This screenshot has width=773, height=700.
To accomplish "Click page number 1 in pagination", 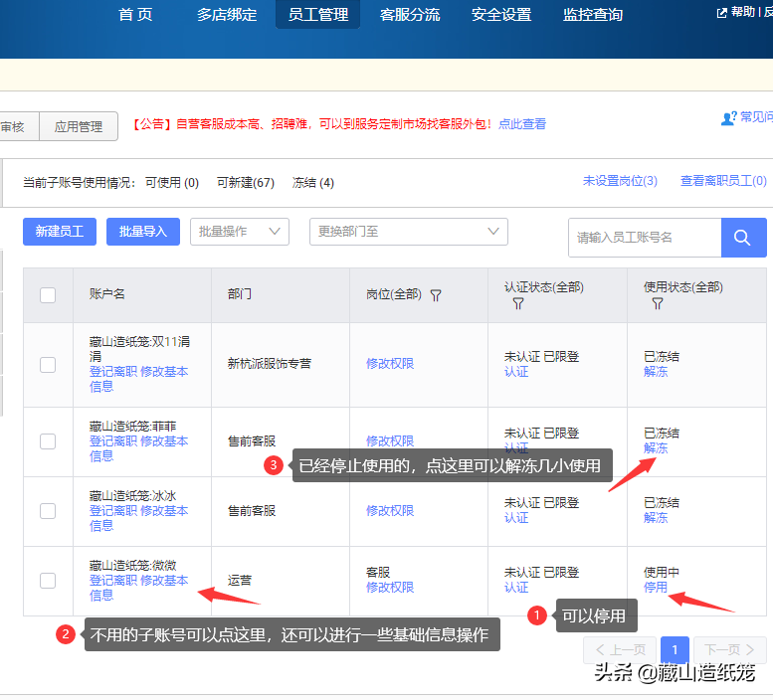I will [x=675, y=649].
